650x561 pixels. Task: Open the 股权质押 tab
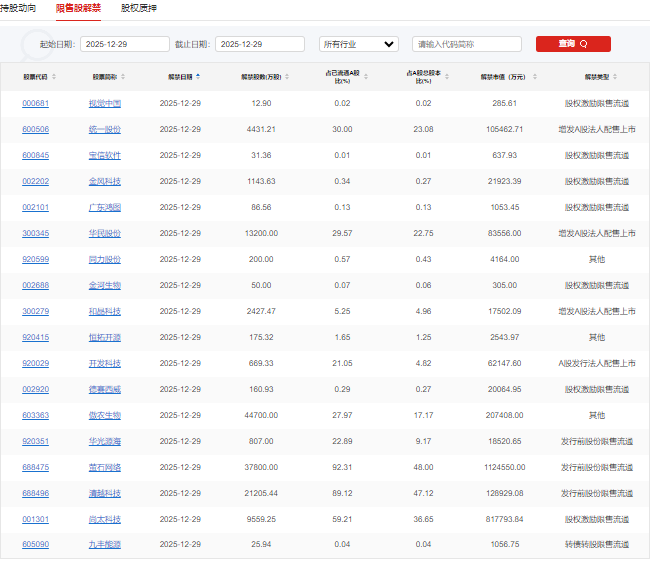[138, 8]
